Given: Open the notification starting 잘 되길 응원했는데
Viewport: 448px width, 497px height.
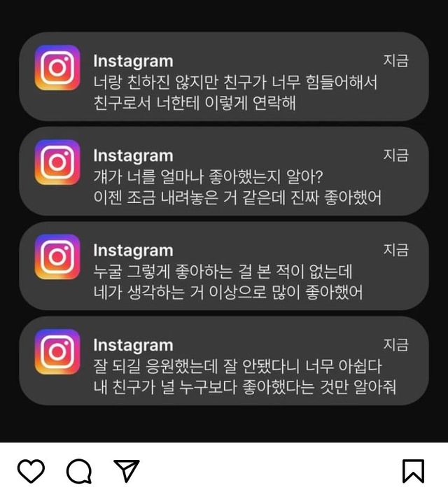Looking at the screenshot, I should click(224, 360).
